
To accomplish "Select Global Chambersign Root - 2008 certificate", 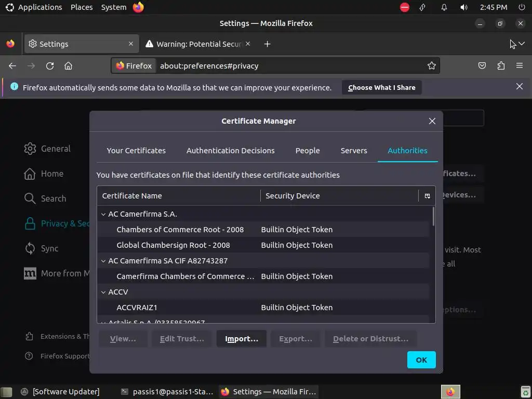I will pyautogui.click(x=263, y=245).
